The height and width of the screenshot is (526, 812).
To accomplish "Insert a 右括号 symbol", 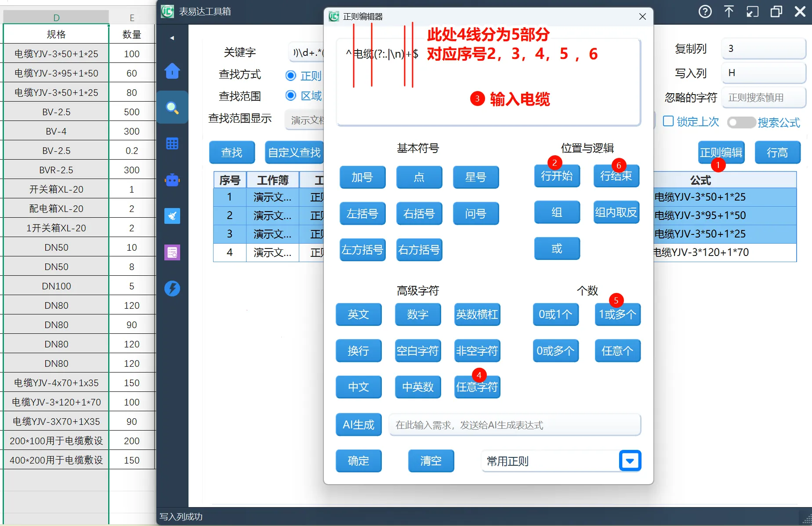I will [x=419, y=213].
